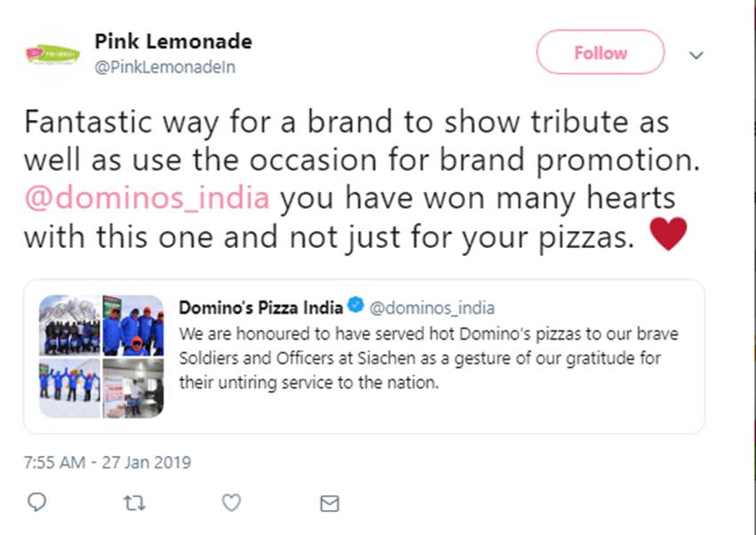756x535 pixels.
Task: Open the Pink Lemonade display name
Action: (173, 42)
